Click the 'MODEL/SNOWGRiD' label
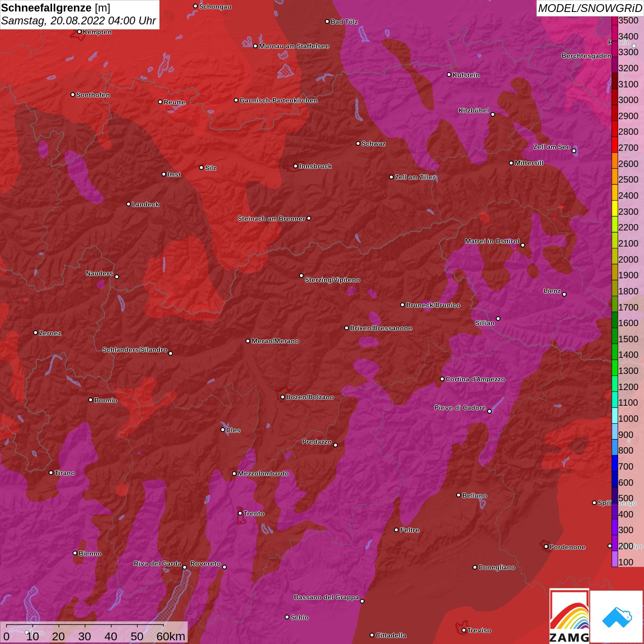The height and width of the screenshot is (644, 644). [x=590, y=8]
